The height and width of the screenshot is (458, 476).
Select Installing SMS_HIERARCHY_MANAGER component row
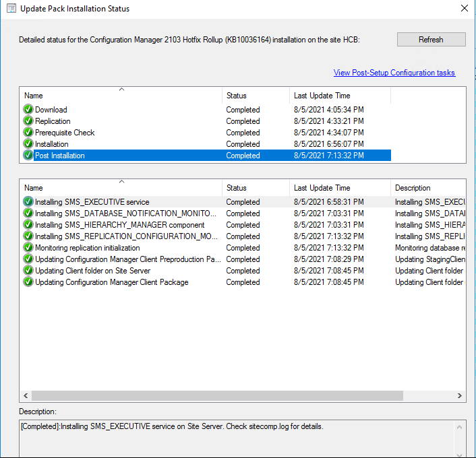244,225
